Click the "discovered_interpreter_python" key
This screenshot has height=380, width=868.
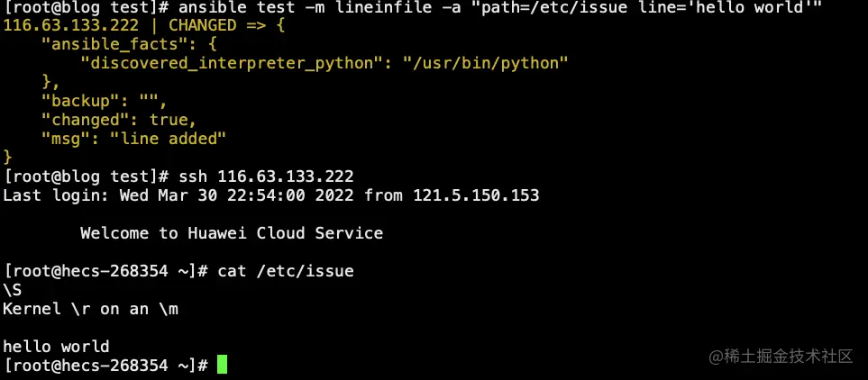(225, 62)
